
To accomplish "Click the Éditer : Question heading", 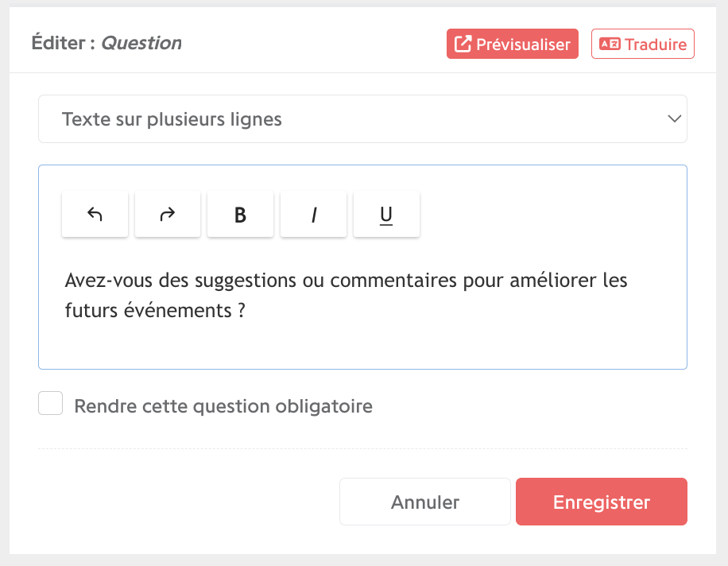I will (106, 43).
